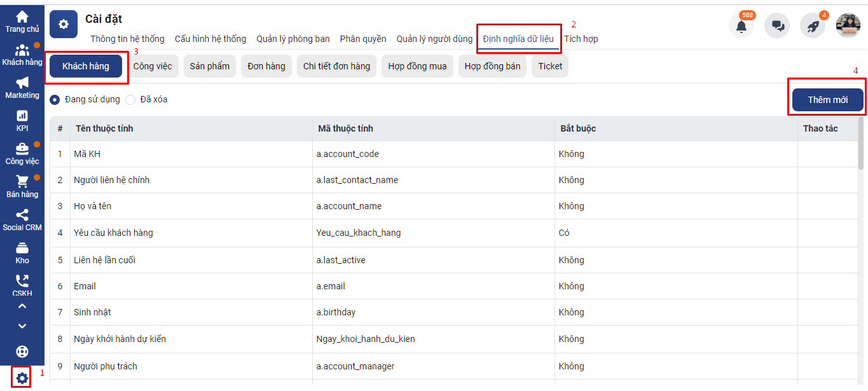
Task: Select the Đơn hàng data category
Action: (266, 66)
